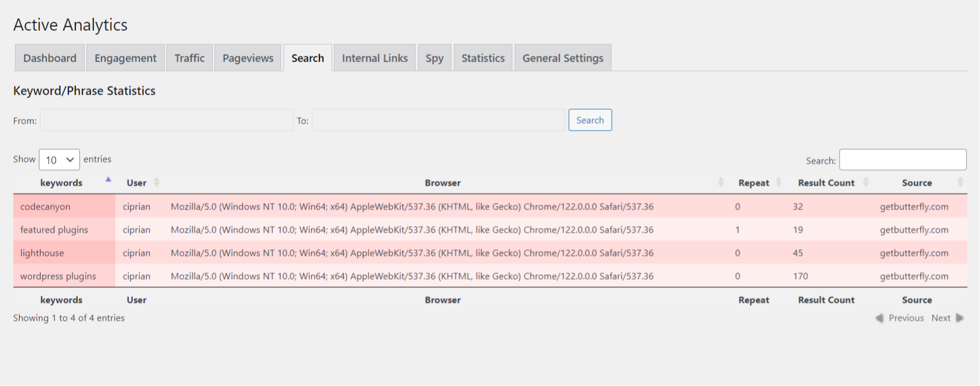Image resolution: width=980 pixels, height=386 pixels.
Task: Sort by Repeat column arrows
Action: point(779,183)
